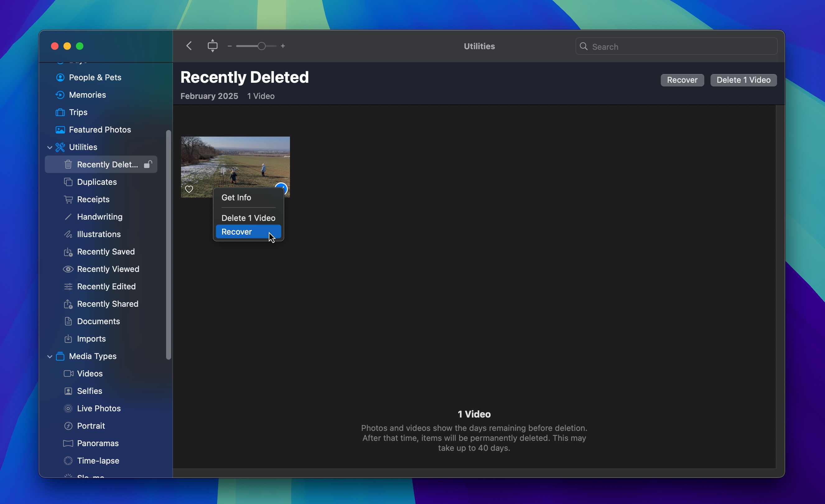The height and width of the screenshot is (504, 825).
Task: Click the sidebar vertical scrollbar
Action: (168, 245)
